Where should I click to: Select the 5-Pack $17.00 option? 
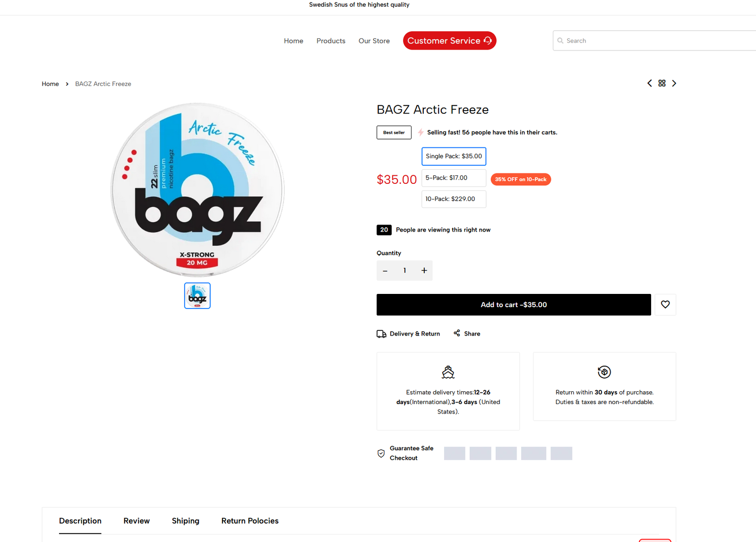pos(453,178)
